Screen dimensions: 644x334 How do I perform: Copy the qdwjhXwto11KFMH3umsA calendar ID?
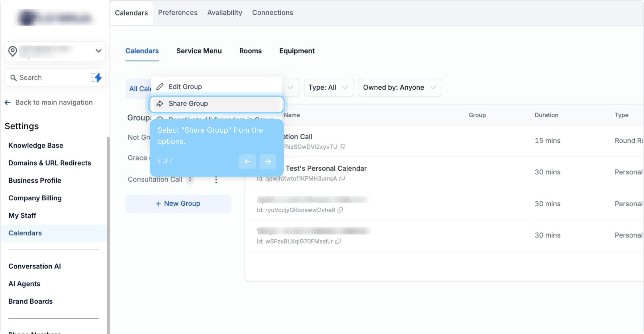point(342,178)
